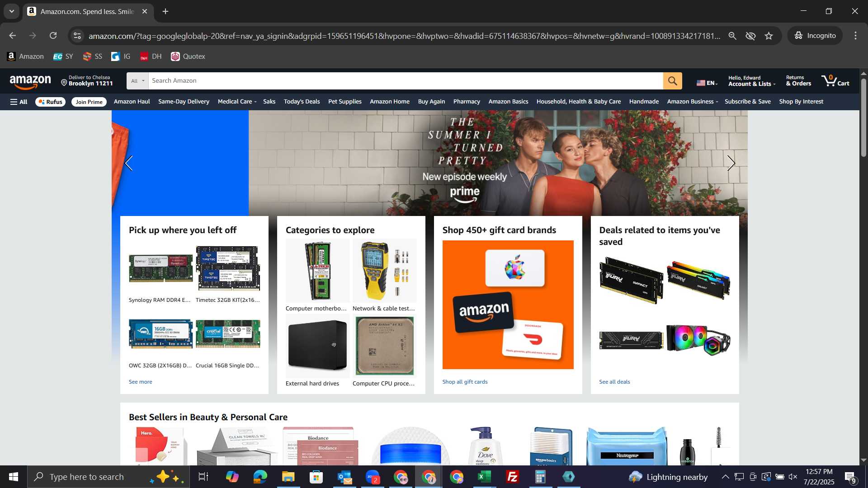Click the Amazon logo in the header
This screenshot has height=488, width=868.
[x=30, y=82]
